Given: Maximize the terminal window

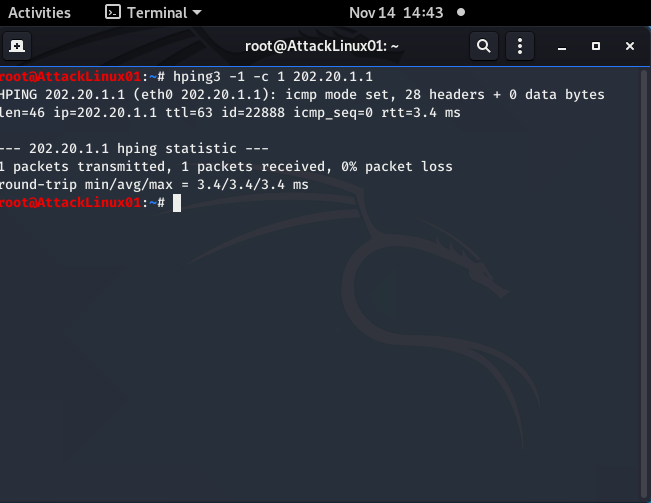Looking at the screenshot, I should click(x=596, y=46).
